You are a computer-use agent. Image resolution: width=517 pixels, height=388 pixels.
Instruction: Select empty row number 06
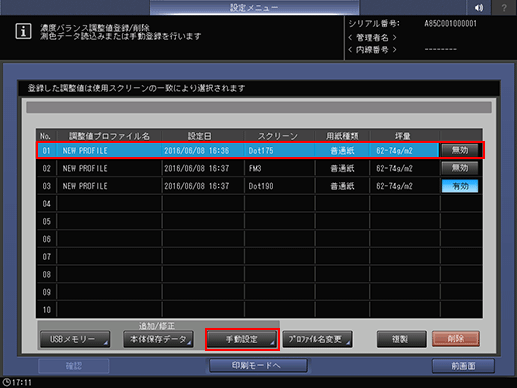pos(259,239)
